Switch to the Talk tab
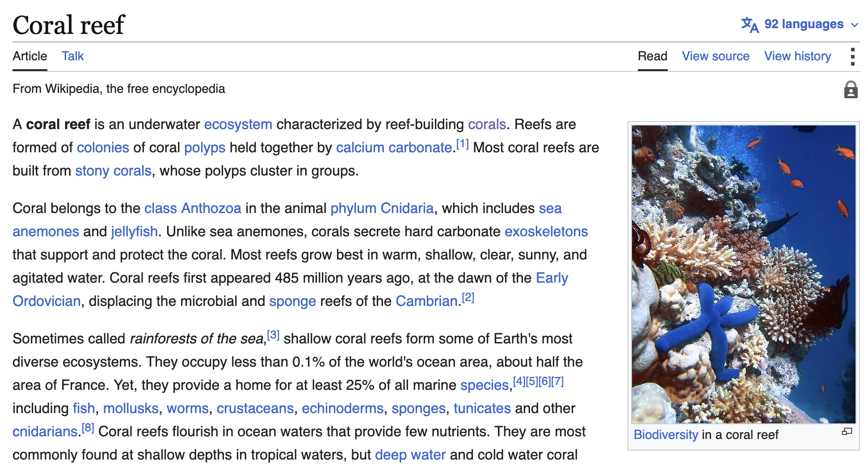The height and width of the screenshot is (468, 868). tap(72, 56)
